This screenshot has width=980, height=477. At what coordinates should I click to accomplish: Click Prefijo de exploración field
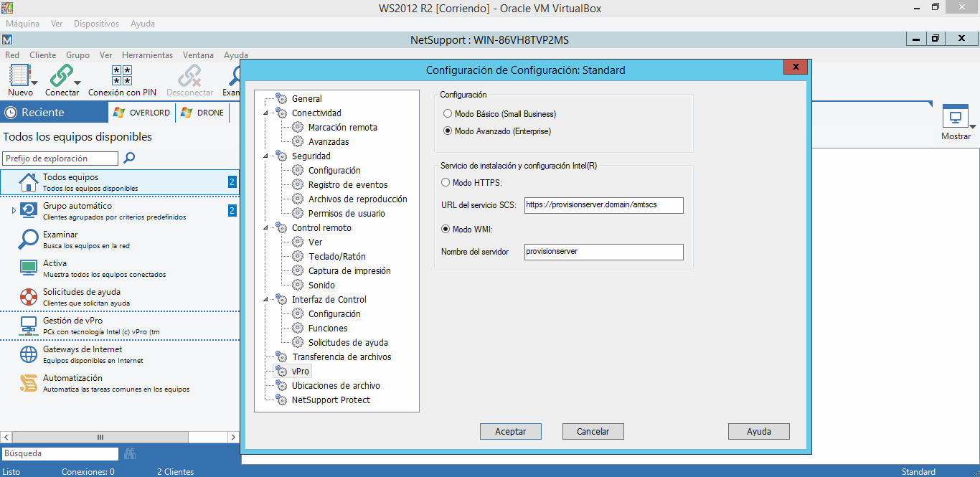point(61,159)
